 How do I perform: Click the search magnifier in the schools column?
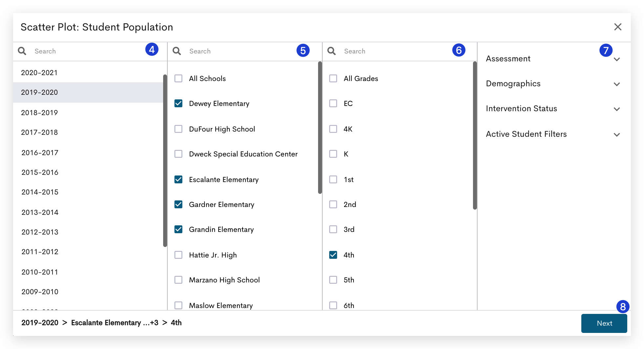(177, 51)
